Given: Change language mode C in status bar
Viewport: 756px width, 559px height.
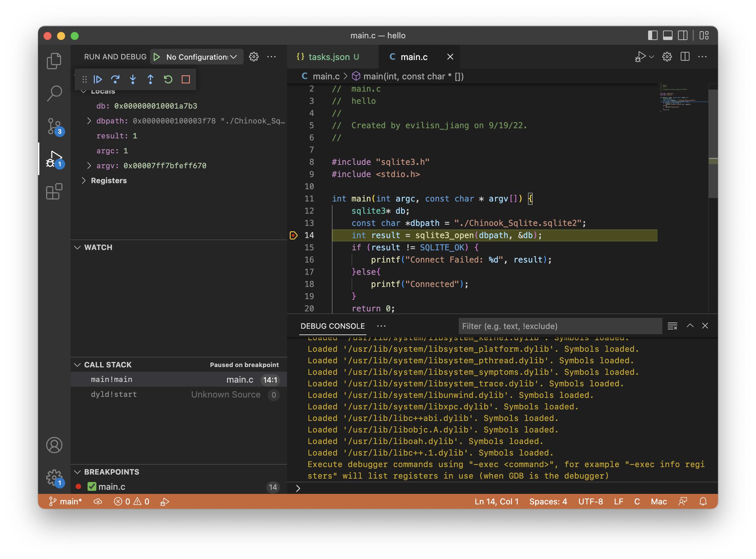Looking at the screenshot, I should [637, 502].
